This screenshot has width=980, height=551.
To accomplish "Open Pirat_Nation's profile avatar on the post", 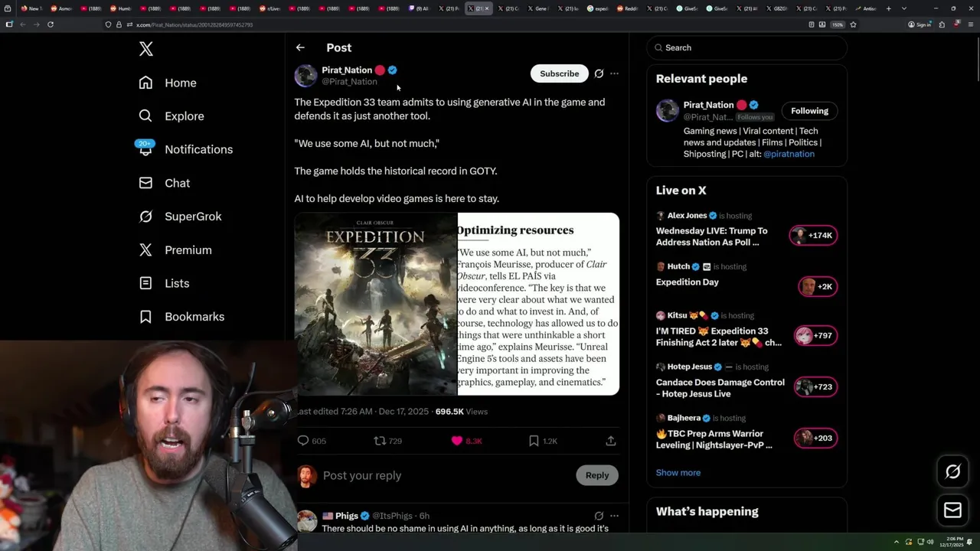I will 305,75.
